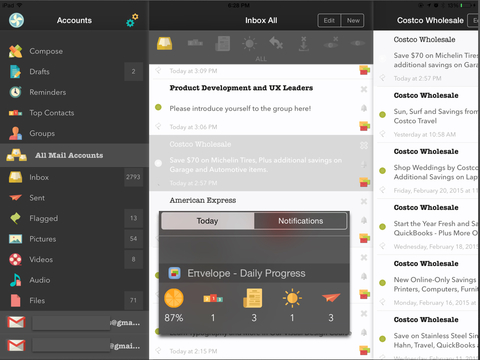Image resolution: width=480 pixels, height=360 pixels.
Task: Select the second Gmail account
Action: tap(74, 346)
